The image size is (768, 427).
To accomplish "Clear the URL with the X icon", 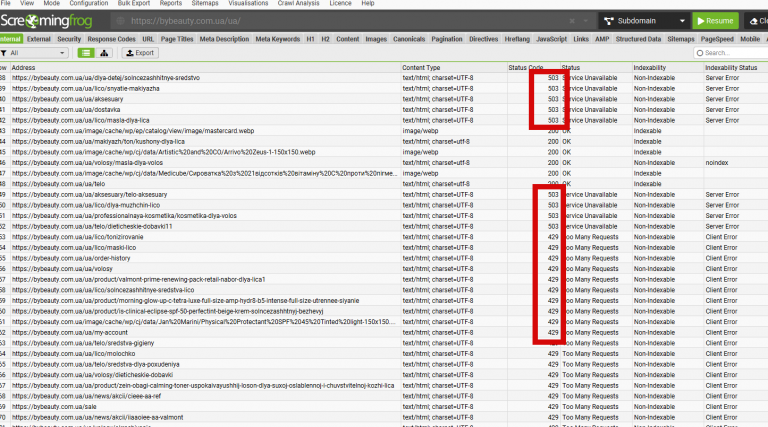I will (572, 21).
